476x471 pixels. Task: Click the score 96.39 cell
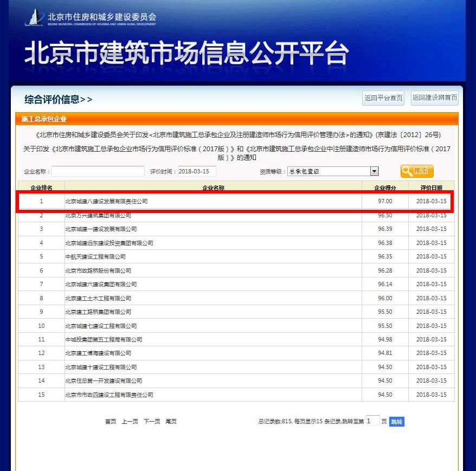click(x=385, y=229)
